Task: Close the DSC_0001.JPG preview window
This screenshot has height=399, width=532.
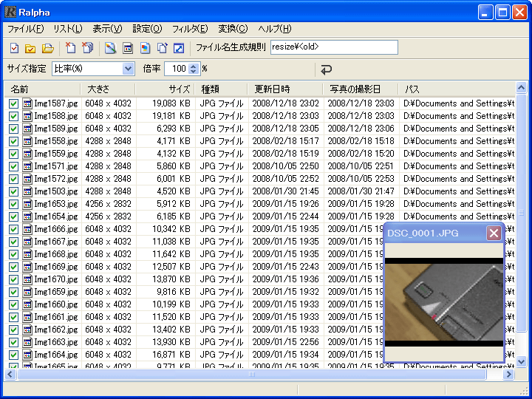Action: tap(494, 233)
